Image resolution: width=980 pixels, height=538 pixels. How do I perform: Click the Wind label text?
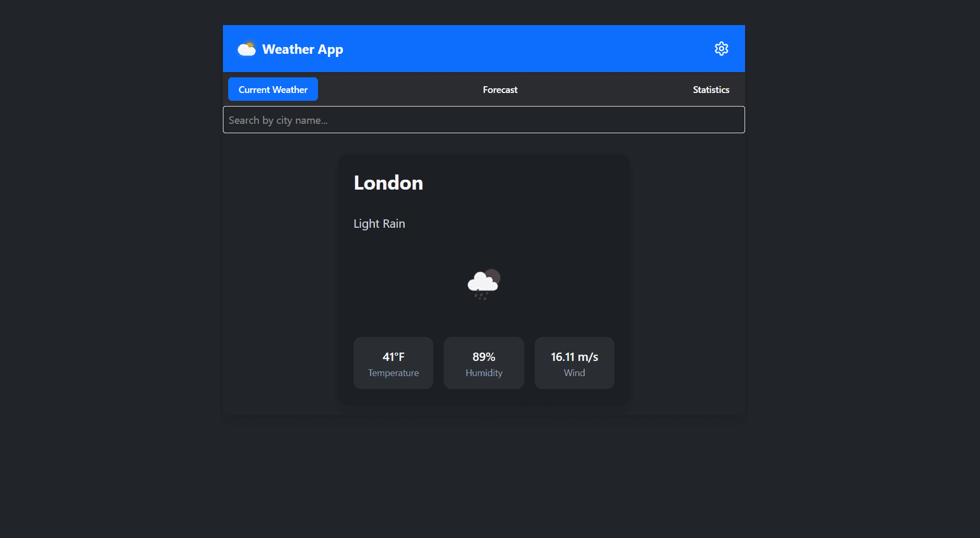(x=574, y=372)
